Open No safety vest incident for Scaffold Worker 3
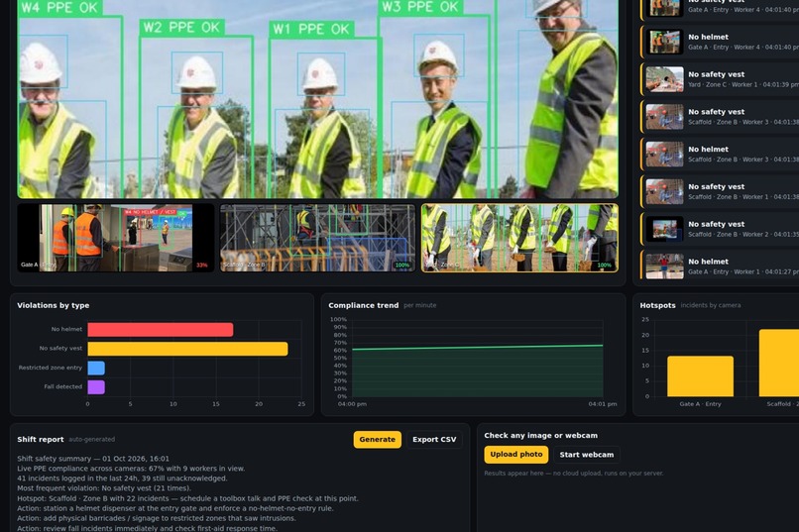The width and height of the screenshot is (799, 532). coord(720,117)
